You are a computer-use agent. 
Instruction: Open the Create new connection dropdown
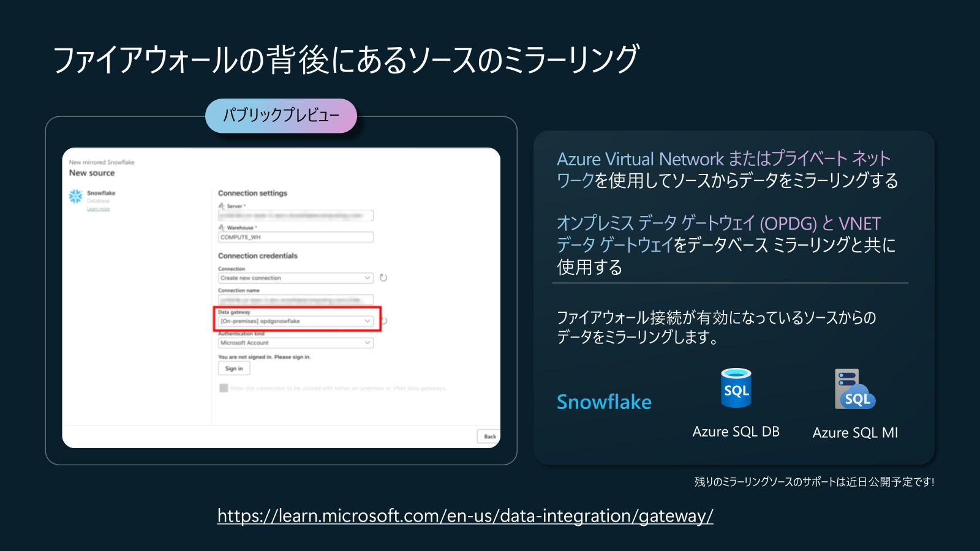coord(296,278)
